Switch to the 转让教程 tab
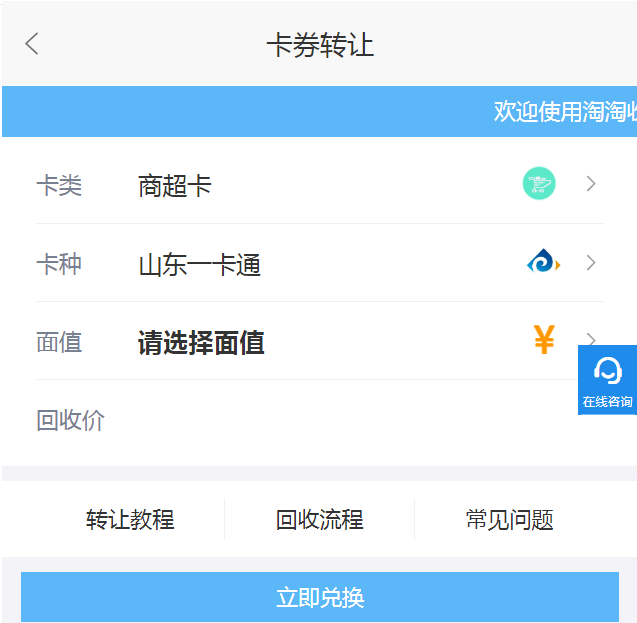Viewport: 637px width, 623px height. coord(130,520)
